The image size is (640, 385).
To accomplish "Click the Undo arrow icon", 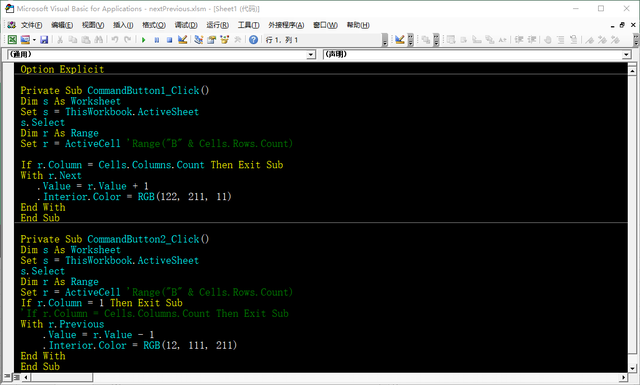I will click(115, 40).
